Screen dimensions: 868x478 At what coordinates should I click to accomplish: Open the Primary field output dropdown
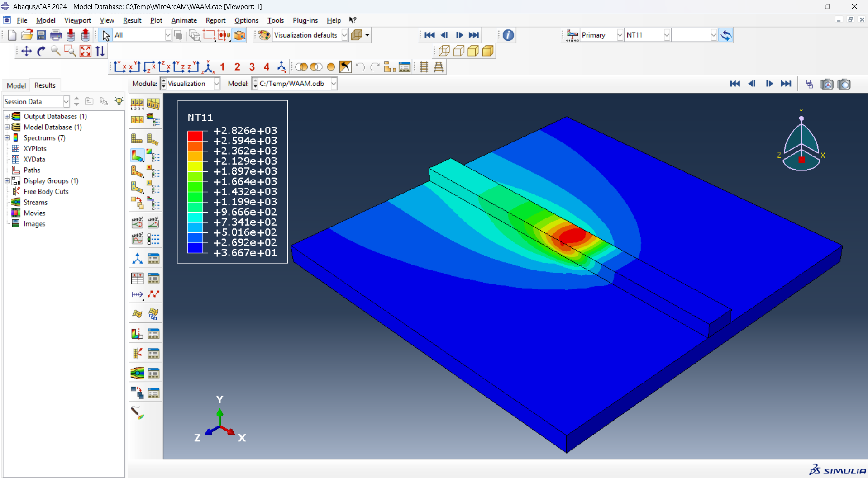(x=619, y=35)
